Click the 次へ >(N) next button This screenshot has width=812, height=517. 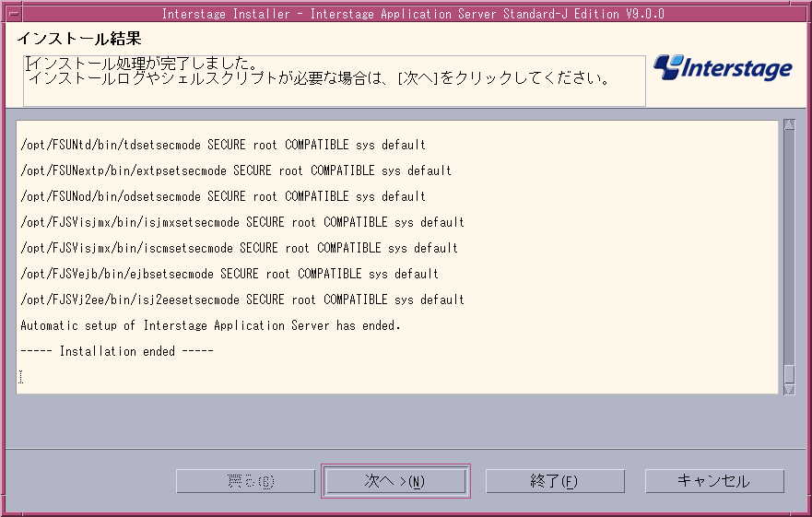395,481
